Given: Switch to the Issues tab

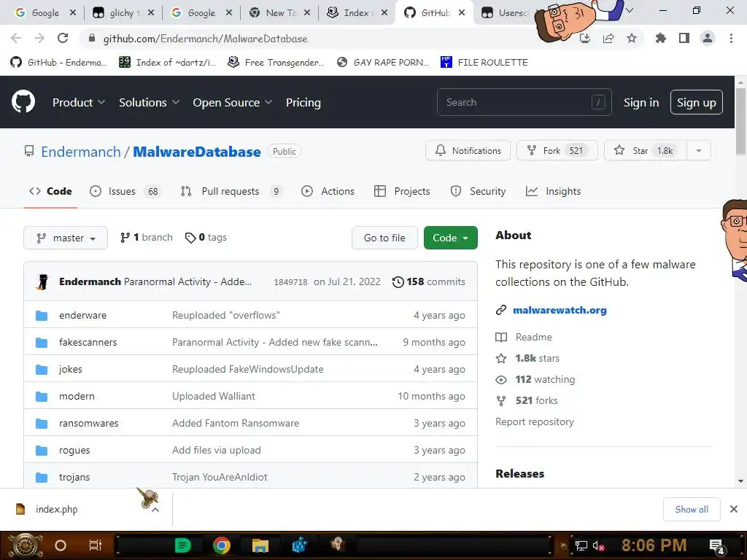Looking at the screenshot, I should pyautogui.click(x=125, y=191).
